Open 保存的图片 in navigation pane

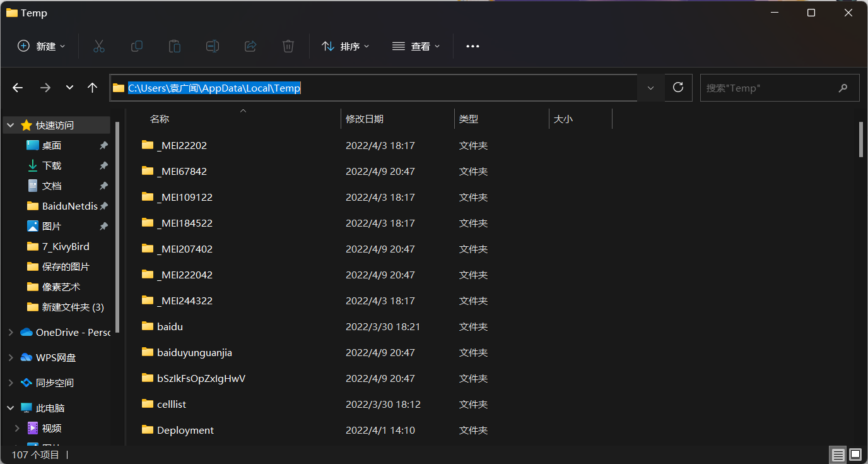coord(66,266)
